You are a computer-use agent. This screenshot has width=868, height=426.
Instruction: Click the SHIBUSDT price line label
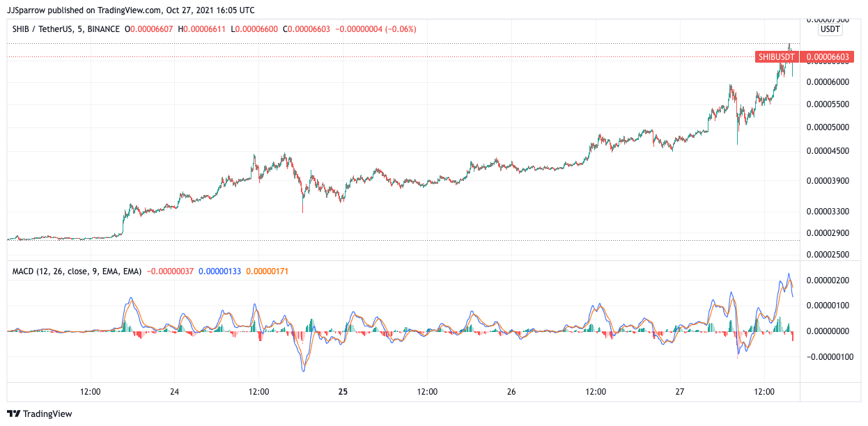click(775, 56)
